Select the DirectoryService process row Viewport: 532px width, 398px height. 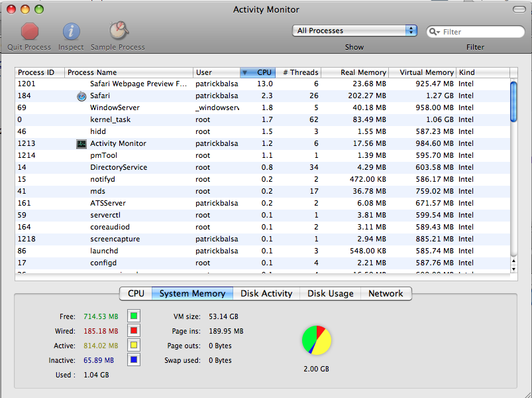(x=262, y=167)
